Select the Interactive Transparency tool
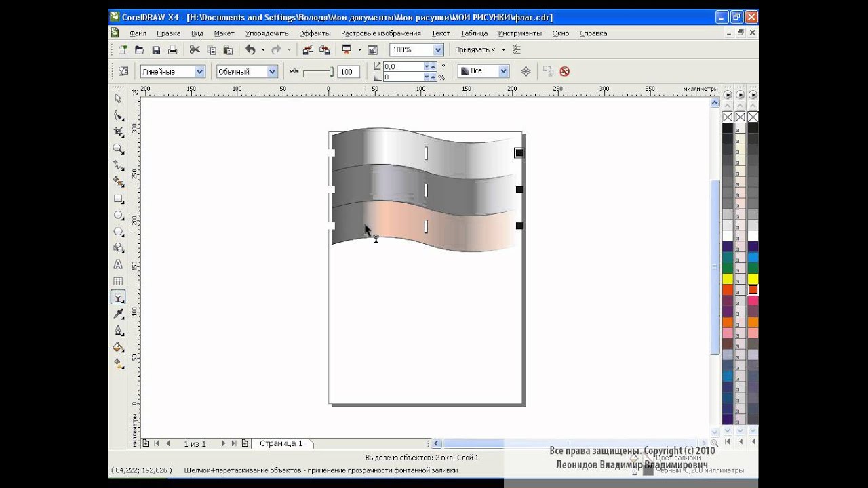868x488 pixels. click(118, 297)
